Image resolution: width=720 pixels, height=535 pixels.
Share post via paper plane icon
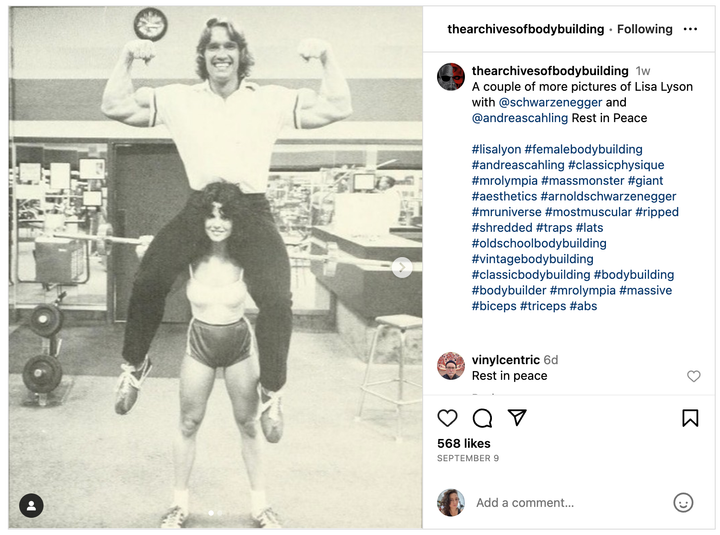point(517,417)
